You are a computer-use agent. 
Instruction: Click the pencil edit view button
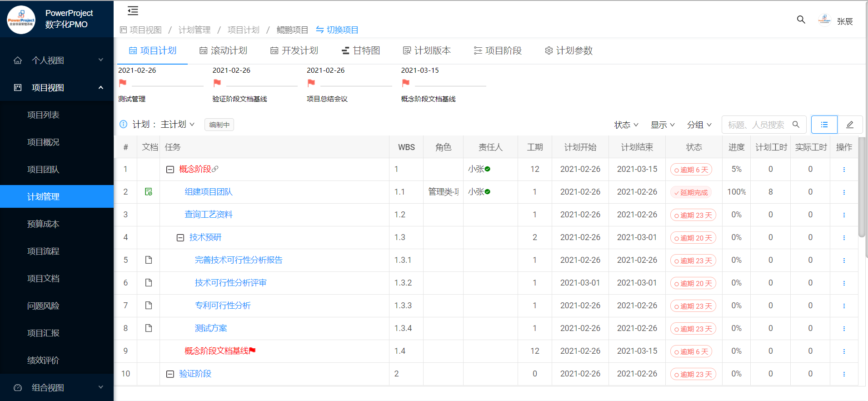coord(849,125)
